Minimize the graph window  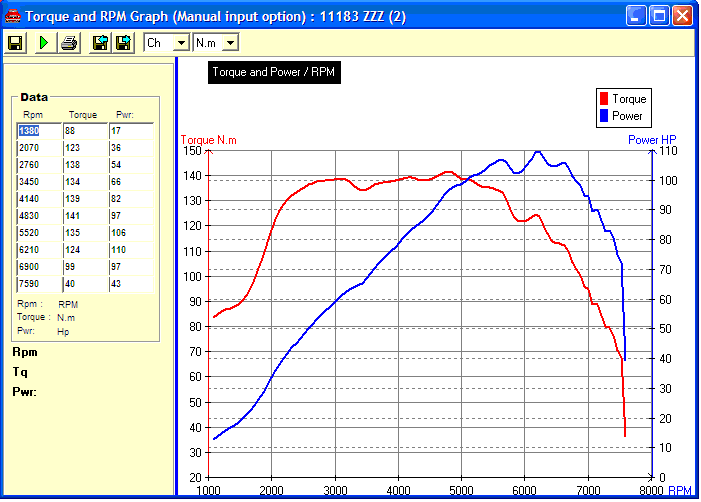tap(636, 16)
